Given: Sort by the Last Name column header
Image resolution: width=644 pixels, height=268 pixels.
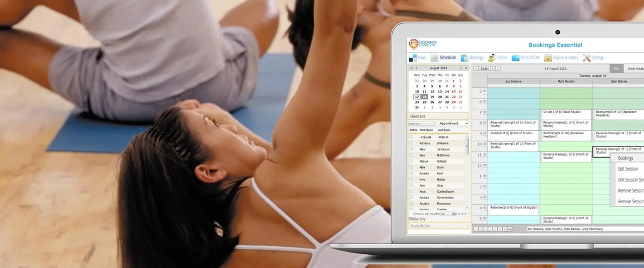Looking at the screenshot, I should click(444, 130).
